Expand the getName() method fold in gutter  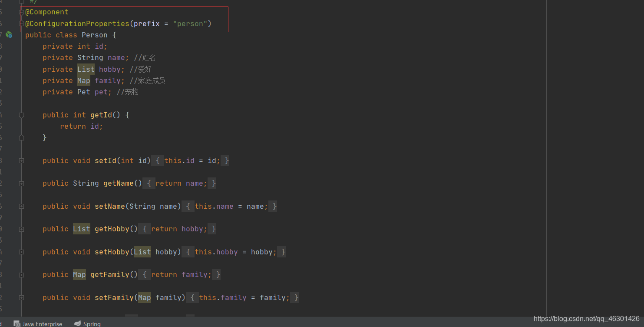(x=21, y=184)
